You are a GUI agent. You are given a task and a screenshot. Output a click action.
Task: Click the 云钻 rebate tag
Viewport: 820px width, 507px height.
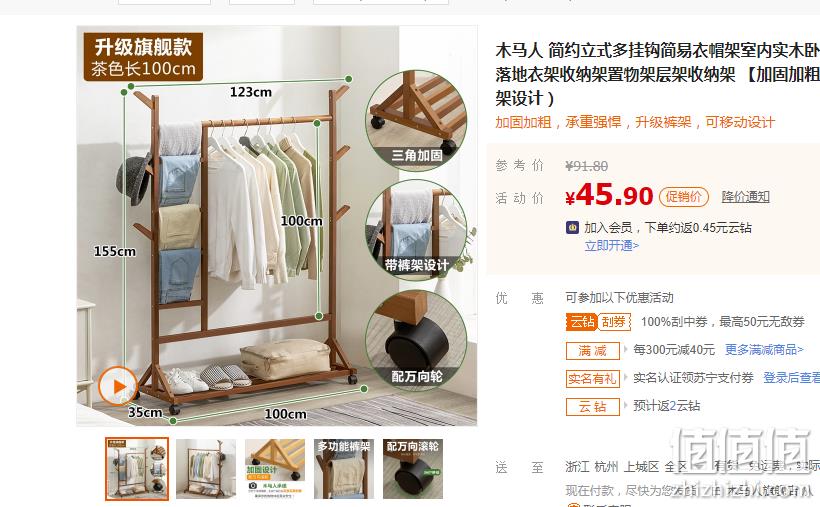593,407
